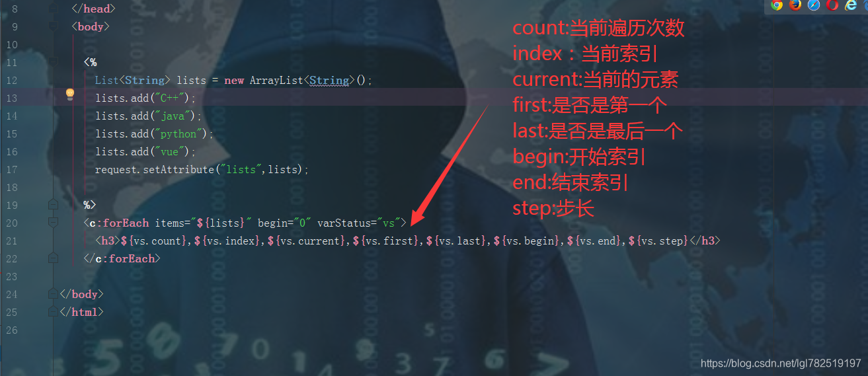Click line number 20 in the gutter
The image size is (868, 376).
pyautogui.click(x=12, y=223)
